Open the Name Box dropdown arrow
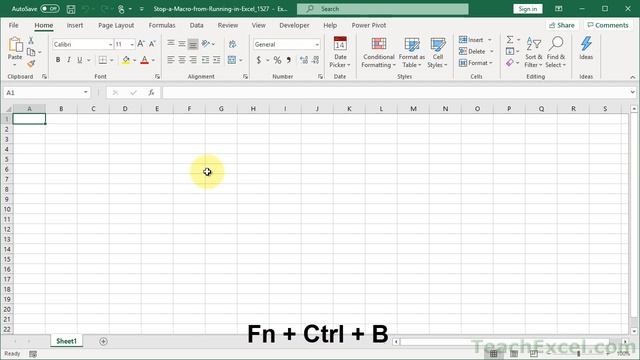This screenshot has height=360, width=640. click(85, 93)
